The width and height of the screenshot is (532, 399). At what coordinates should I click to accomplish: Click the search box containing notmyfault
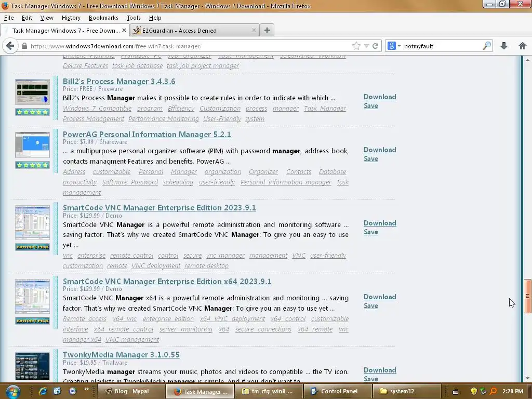(441, 46)
